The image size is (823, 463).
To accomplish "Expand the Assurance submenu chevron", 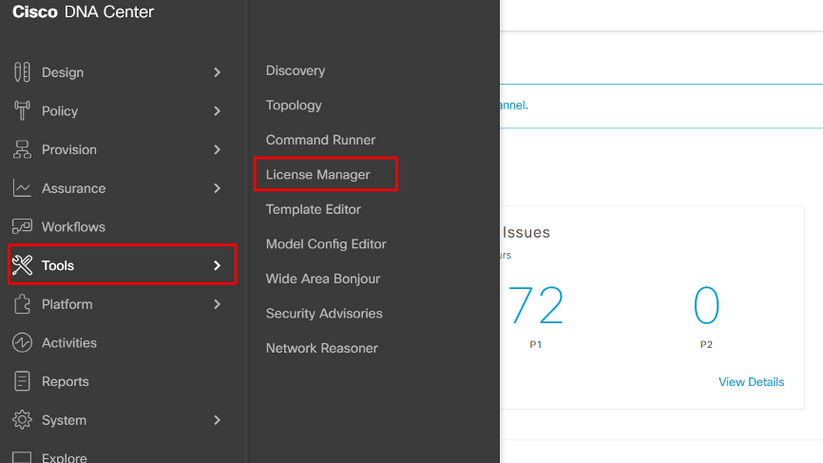I will pos(217,188).
